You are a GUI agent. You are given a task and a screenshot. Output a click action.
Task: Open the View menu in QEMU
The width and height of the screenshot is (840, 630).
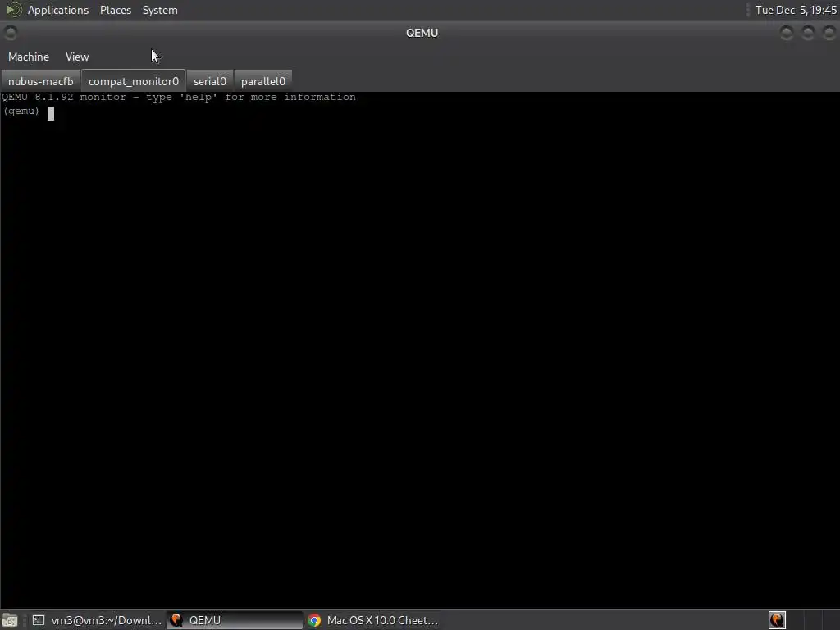(77, 57)
